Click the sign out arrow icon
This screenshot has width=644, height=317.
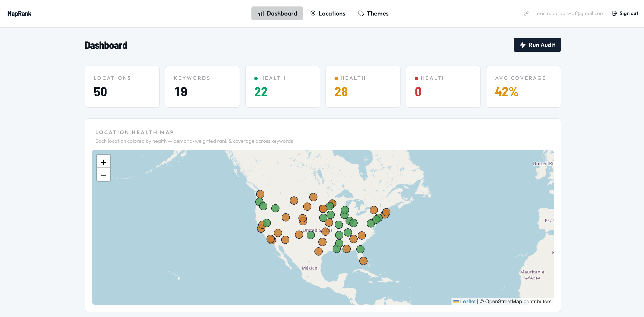[x=615, y=14]
